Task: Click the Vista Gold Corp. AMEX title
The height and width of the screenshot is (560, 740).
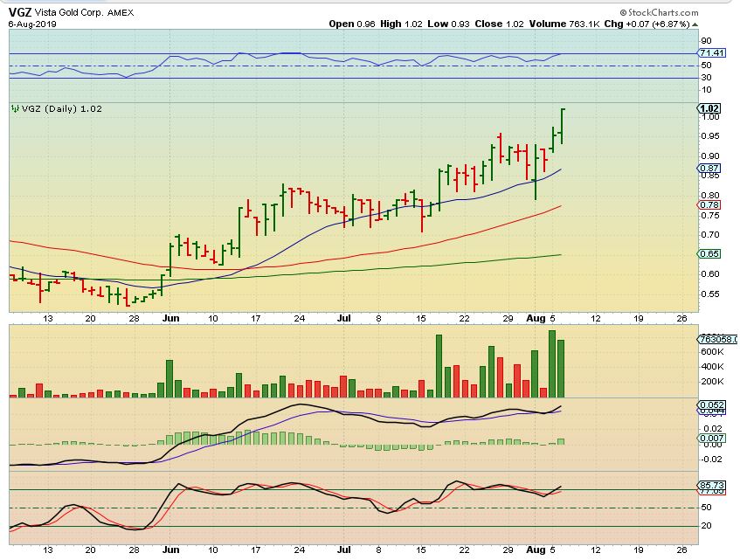Action: pos(84,13)
